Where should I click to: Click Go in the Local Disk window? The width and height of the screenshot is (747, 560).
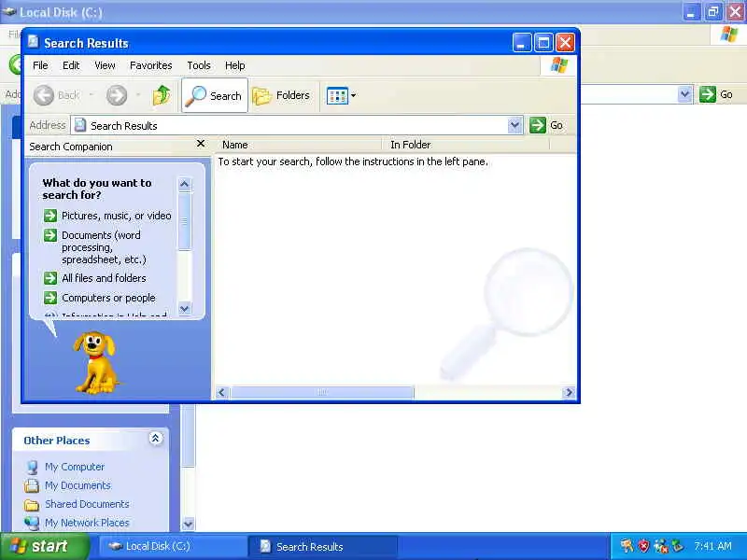716,94
